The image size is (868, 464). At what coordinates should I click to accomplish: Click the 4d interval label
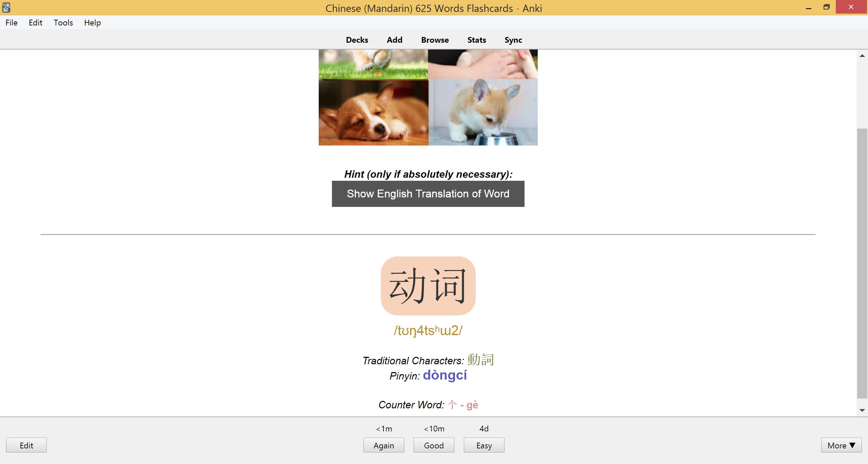point(484,429)
